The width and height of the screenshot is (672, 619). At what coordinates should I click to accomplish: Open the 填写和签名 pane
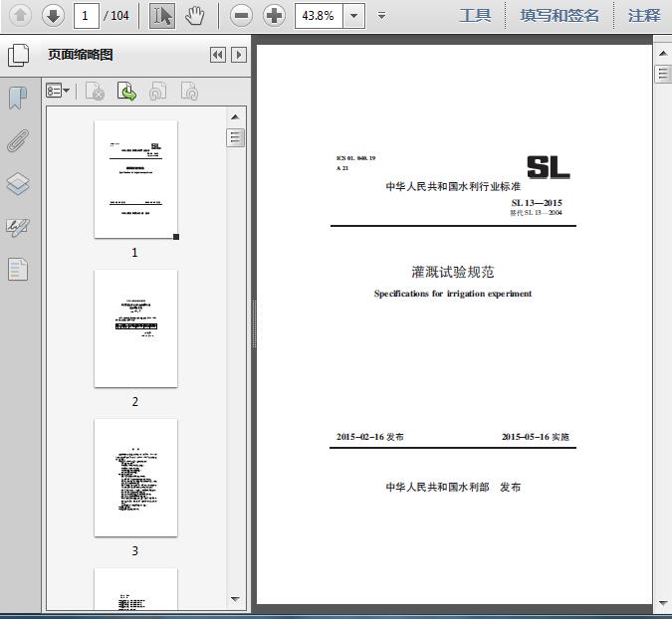click(x=560, y=16)
